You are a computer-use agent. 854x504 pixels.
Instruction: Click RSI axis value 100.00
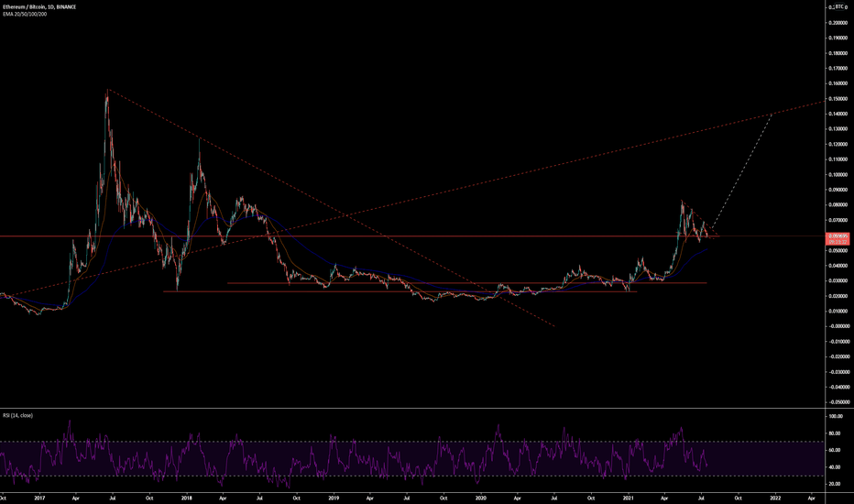pyautogui.click(x=835, y=416)
